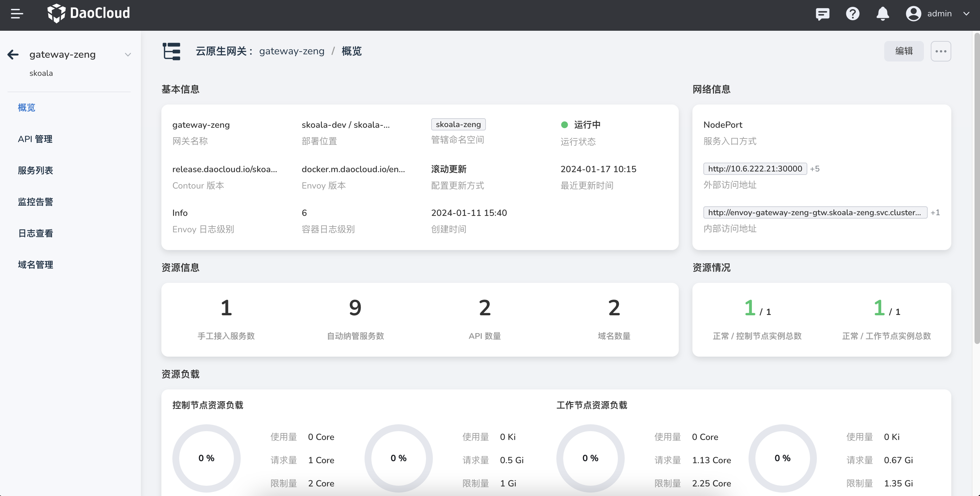Open 服务列表 in the sidebar
Viewport: 980px width, 496px height.
(x=35, y=170)
